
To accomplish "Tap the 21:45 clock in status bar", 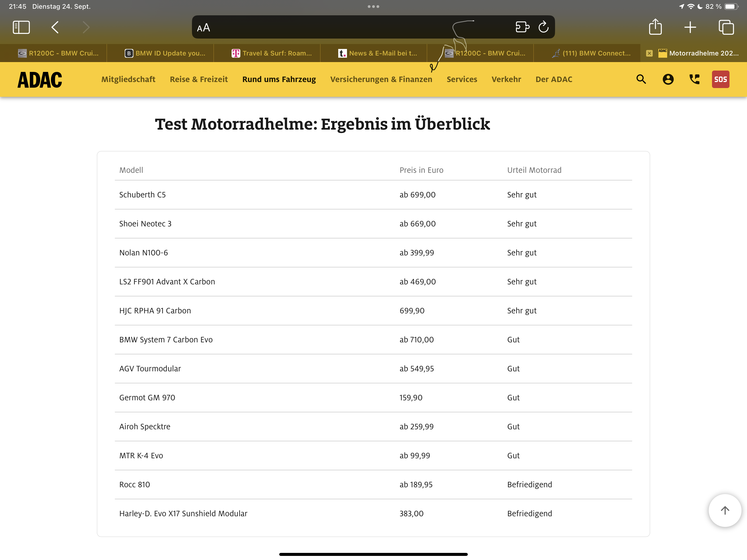I will point(17,6).
